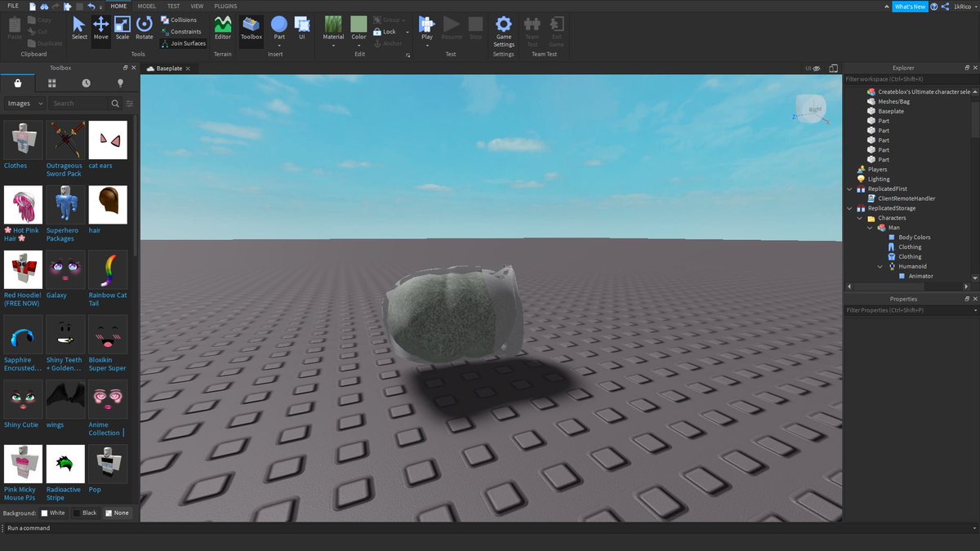Viewport: 980px width, 551px height.
Task: Click the Undo arrow in title bar
Action: [91, 6]
